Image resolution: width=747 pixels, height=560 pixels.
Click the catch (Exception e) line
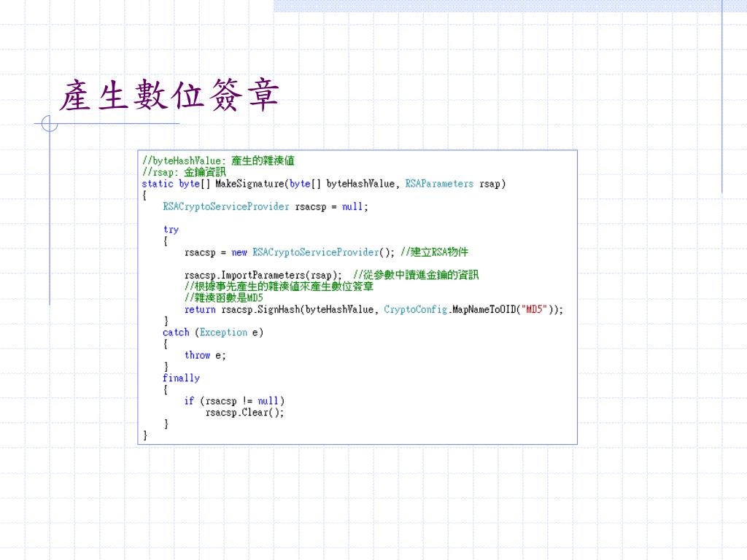point(213,332)
